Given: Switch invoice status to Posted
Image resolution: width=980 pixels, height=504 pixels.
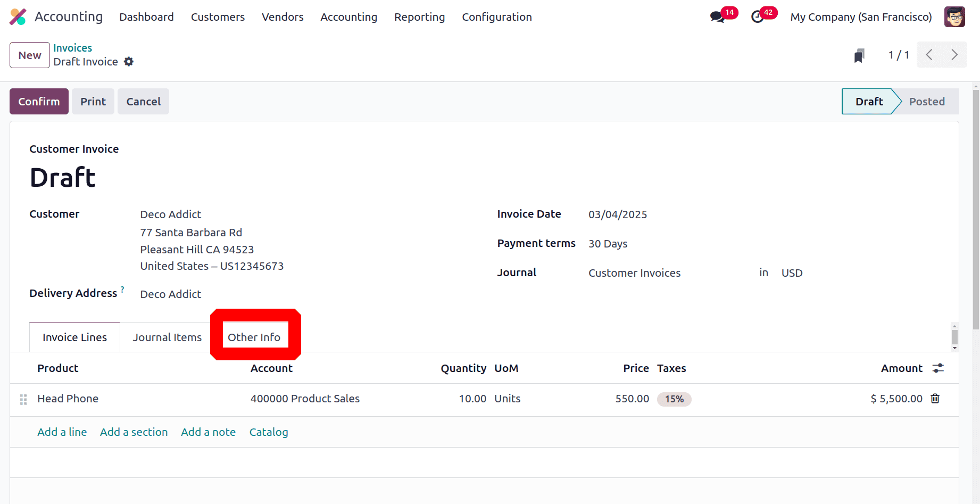Looking at the screenshot, I should (x=927, y=101).
